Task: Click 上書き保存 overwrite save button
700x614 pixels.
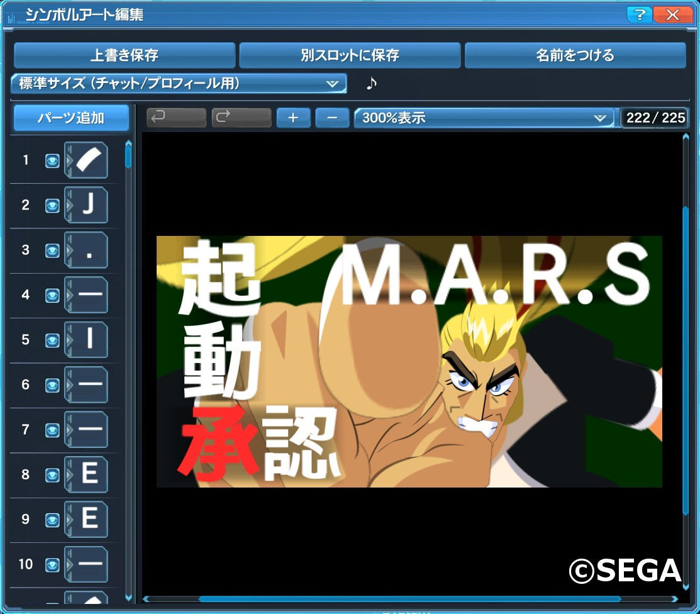Action: pyautogui.click(x=125, y=55)
